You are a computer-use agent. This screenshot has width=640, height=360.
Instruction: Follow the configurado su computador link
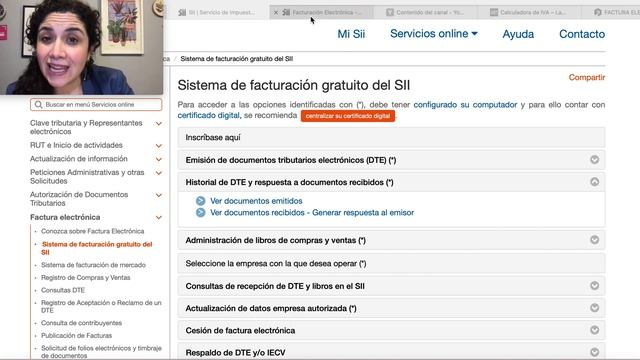tap(465, 105)
